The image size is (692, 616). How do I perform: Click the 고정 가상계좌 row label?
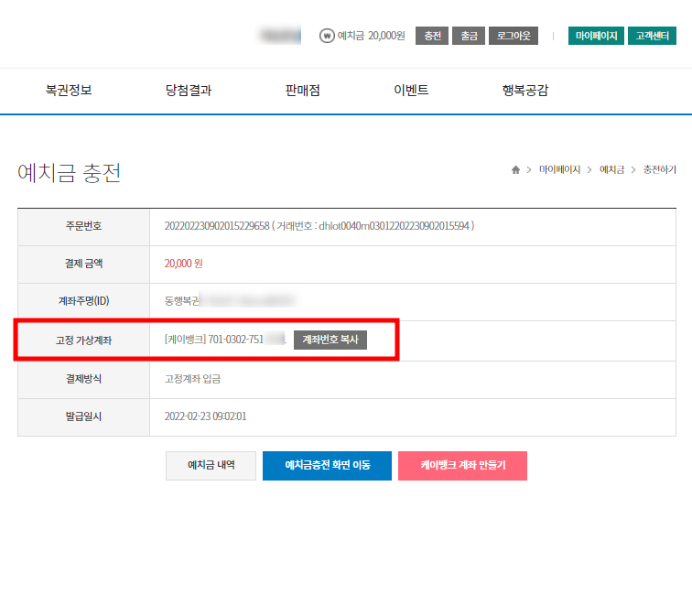[84, 340]
